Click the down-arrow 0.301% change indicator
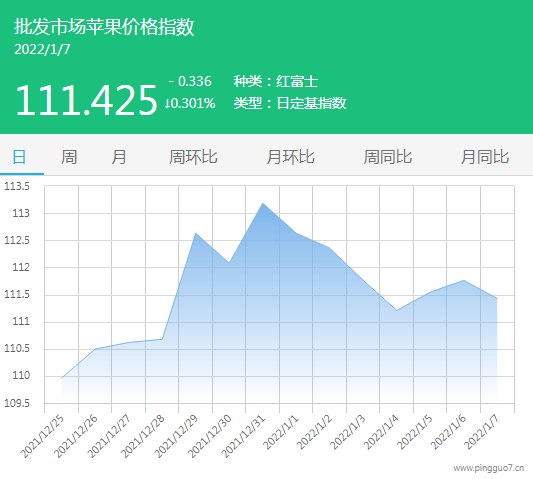 [x=190, y=103]
